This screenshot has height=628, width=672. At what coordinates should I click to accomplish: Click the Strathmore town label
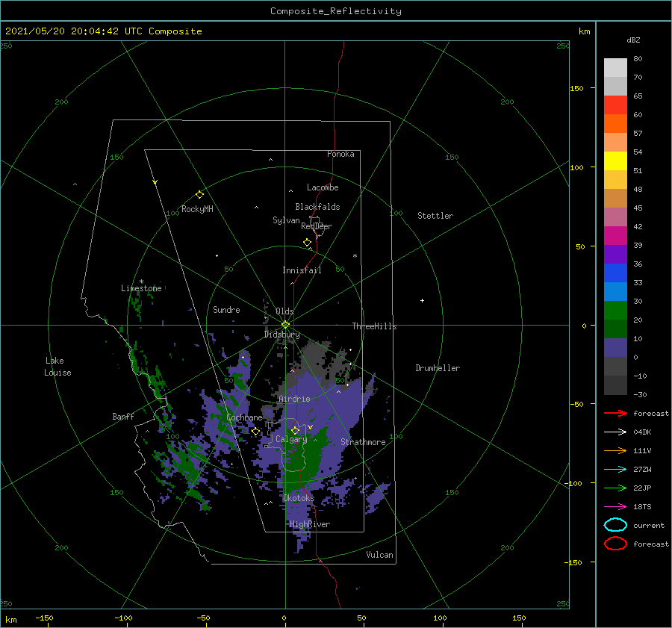(363, 442)
